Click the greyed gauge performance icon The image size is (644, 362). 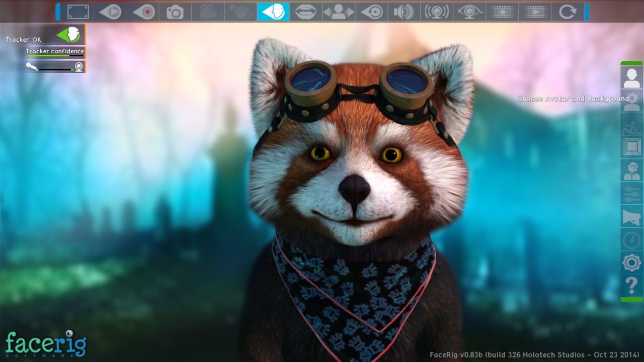tap(631, 240)
